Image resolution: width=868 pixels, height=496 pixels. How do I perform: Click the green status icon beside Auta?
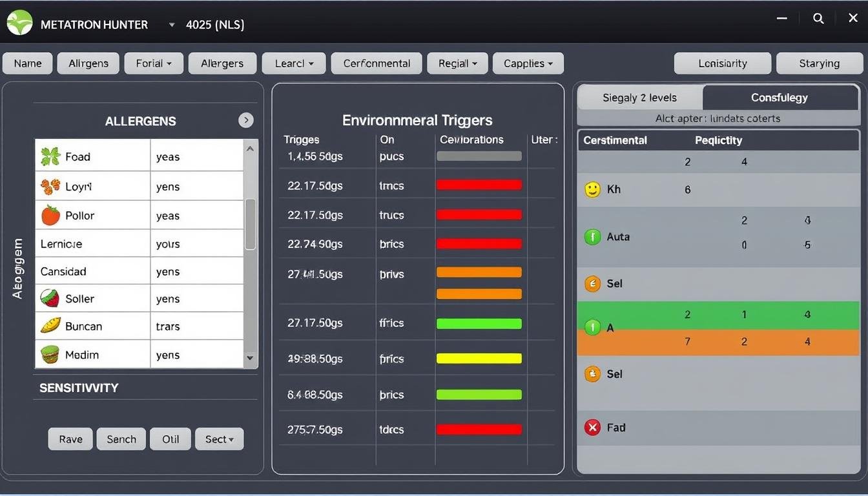[592, 237]
